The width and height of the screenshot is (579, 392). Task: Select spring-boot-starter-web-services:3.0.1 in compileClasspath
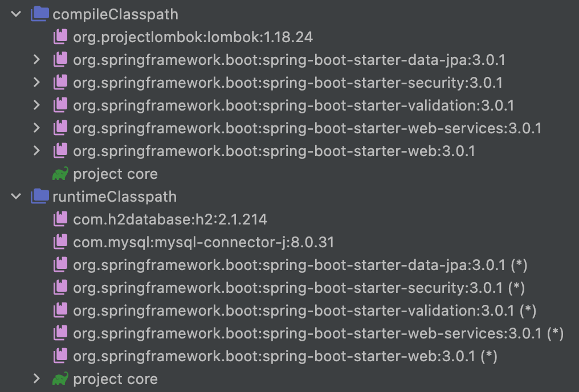coord(307,128)
